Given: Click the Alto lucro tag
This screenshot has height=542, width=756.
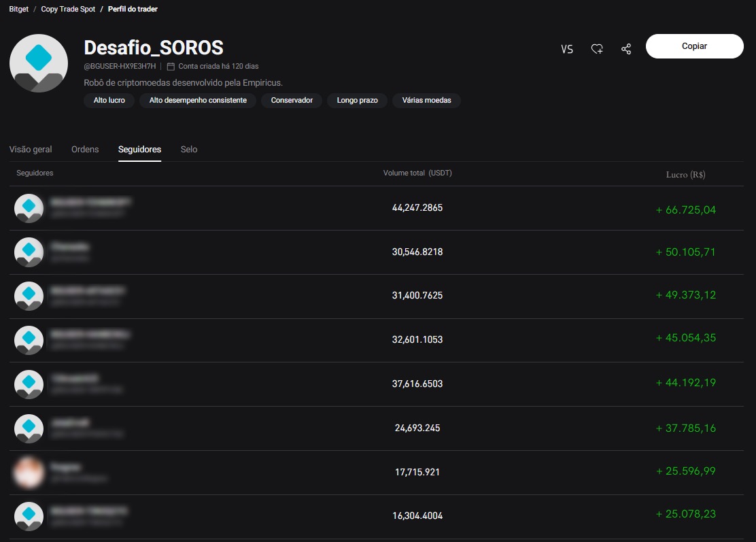Looking at the screenshot, I should (109, 101).
